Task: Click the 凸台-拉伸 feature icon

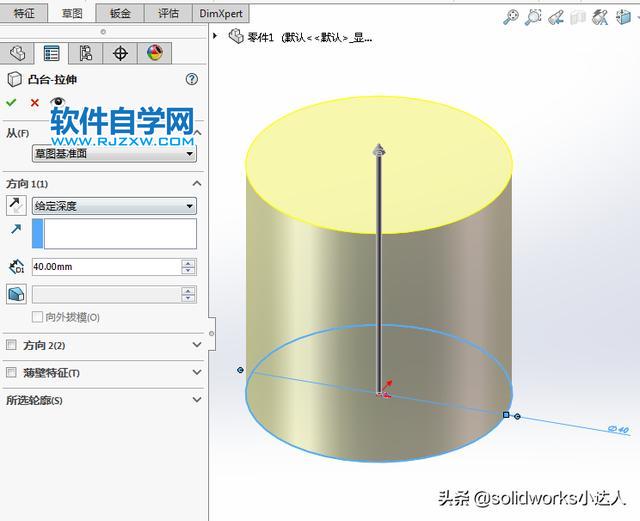Action: tap(15, 79)
